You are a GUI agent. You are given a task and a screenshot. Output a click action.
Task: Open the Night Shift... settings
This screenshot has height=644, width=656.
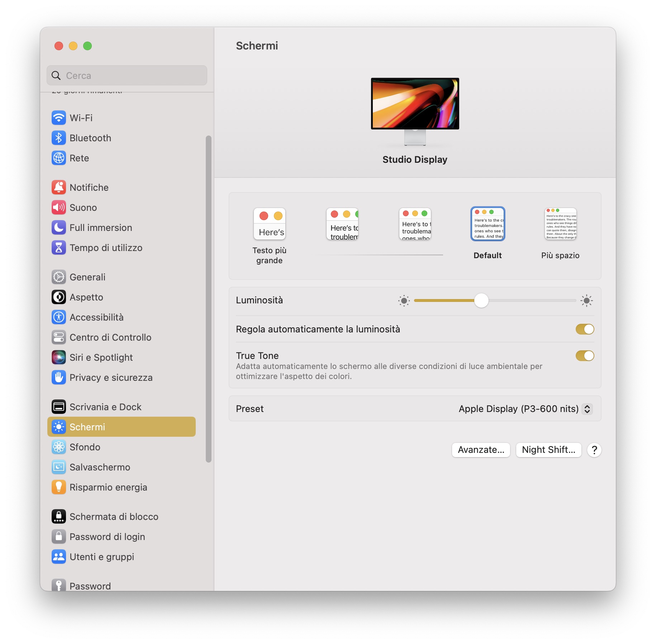548,450
